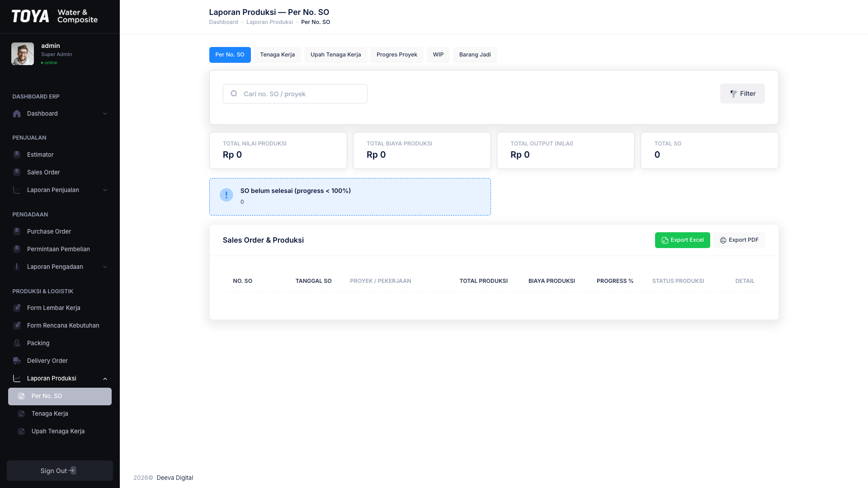Click the Purchase Order sidebar icon

[17, 231]
